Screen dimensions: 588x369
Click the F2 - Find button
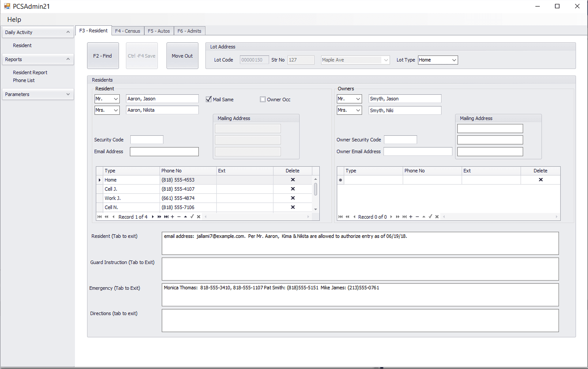point(103,56)
